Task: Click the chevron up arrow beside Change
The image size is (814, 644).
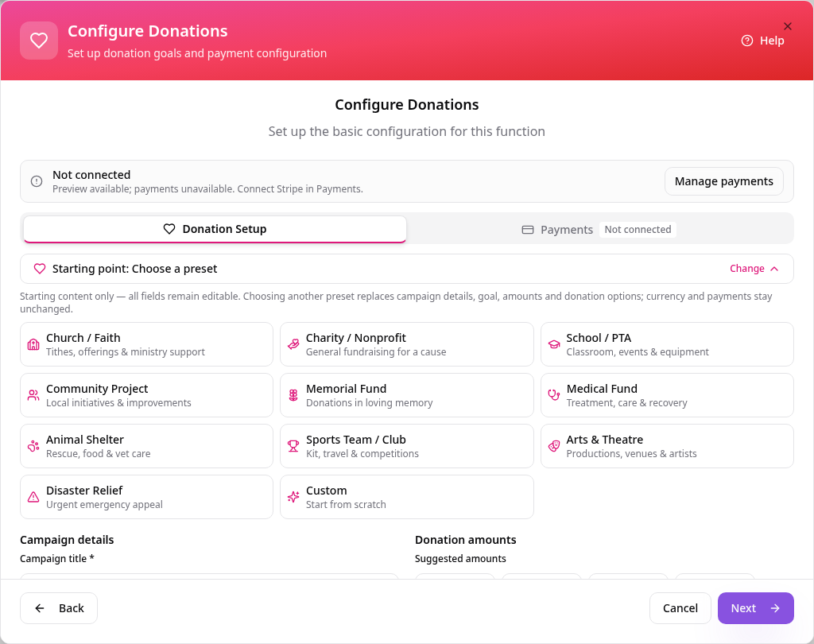Action: pos(774,269)
